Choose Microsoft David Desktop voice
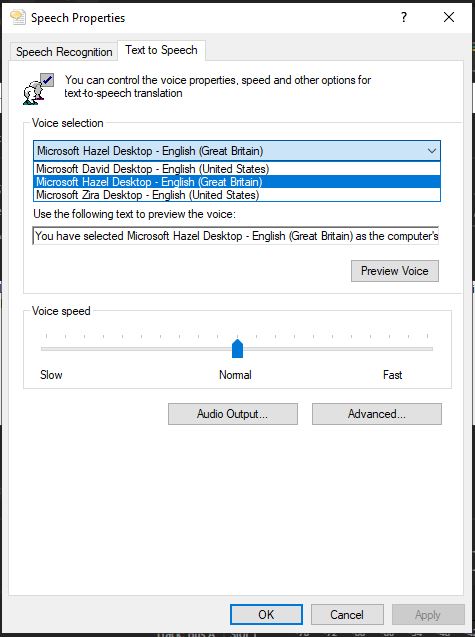The image size is (475, 637). tap(237, 169)
